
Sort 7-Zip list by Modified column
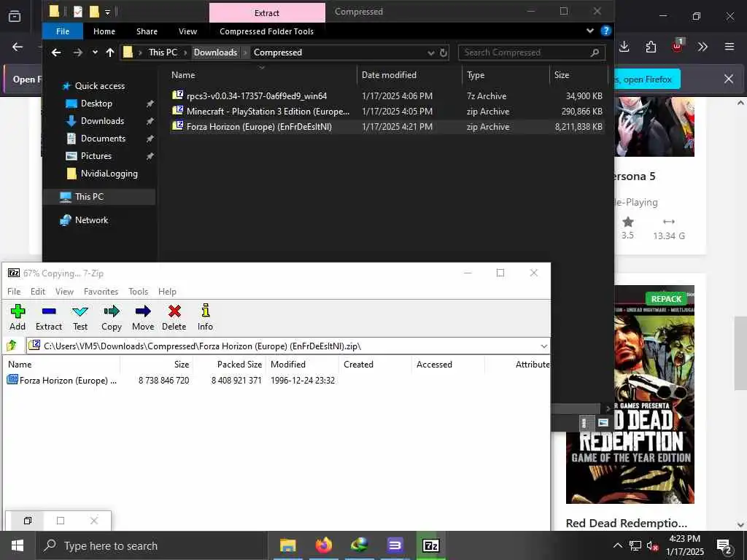click(287, 365)
